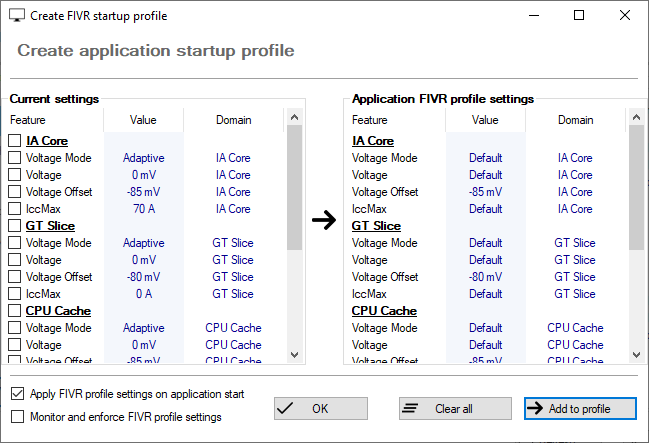Enable Monitor and enforce FIVR profile settings

coord(17,417)
